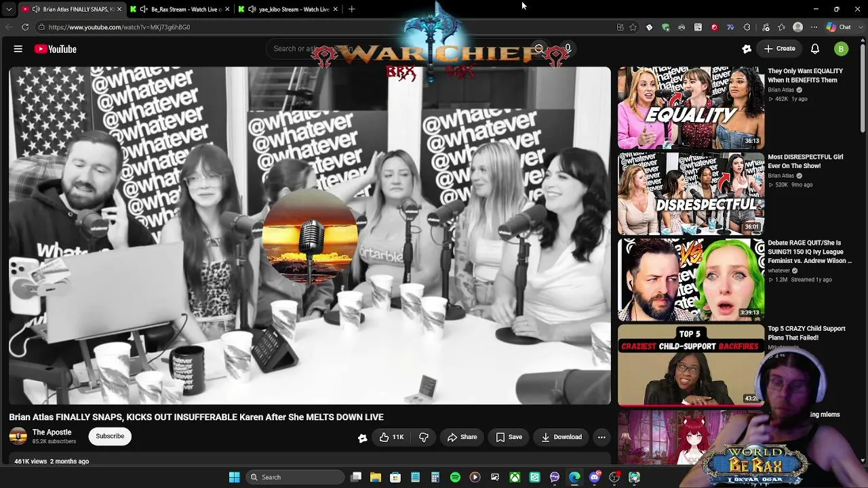This screenshot has width=868, height=488.
Task: Switch to the yae_kibo Stream tab
Action: tap(289, 9)
